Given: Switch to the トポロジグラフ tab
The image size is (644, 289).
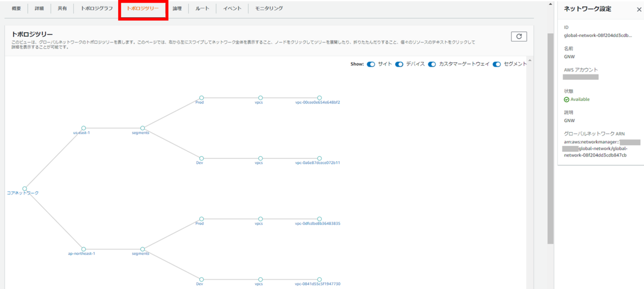Looking at the screenshot, I should tap(97, 9).
